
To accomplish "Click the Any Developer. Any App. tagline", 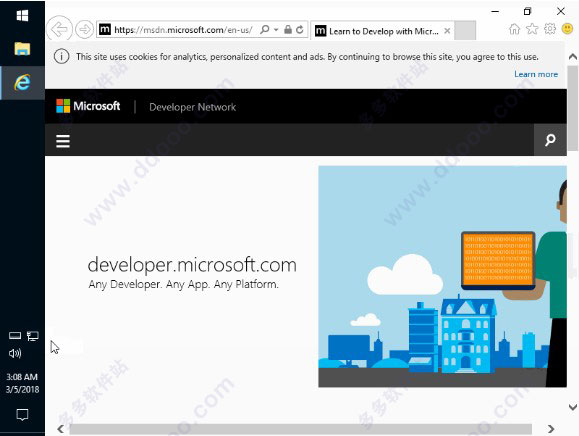I will (184, 284).
